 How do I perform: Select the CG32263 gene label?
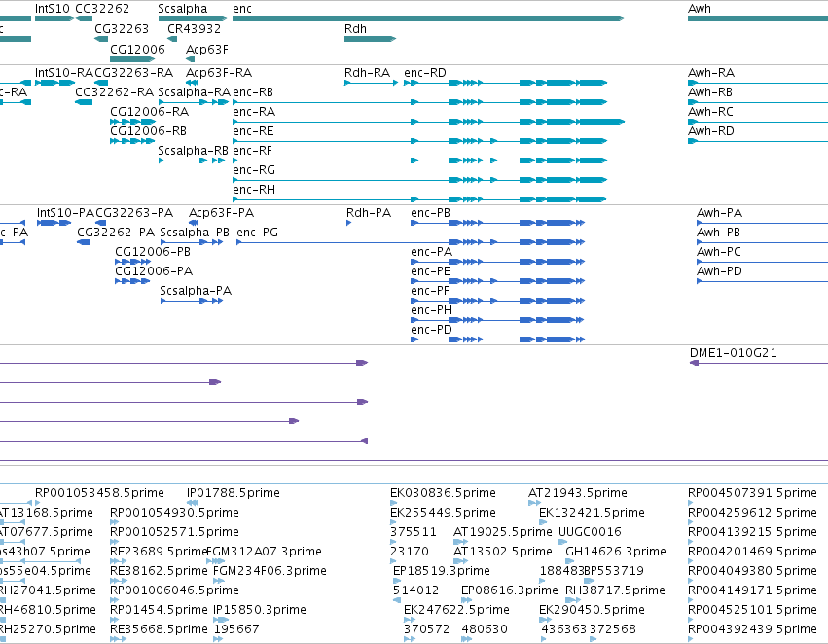pos(122,28)
